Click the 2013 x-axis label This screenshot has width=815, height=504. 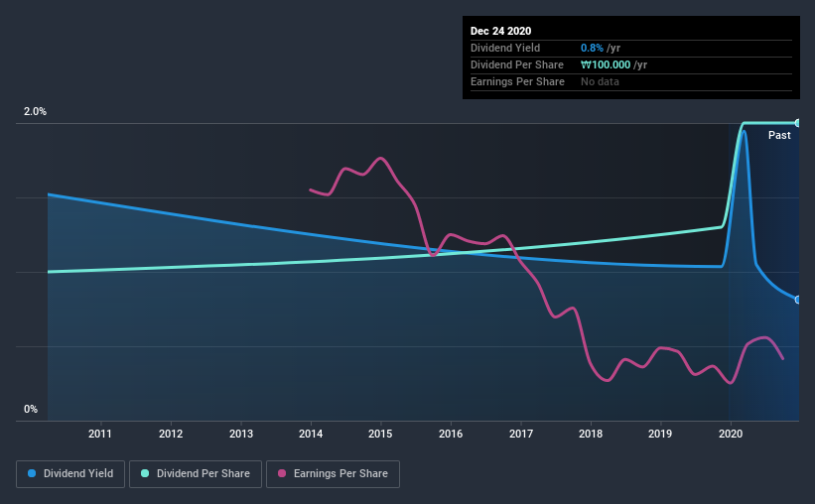pyautogui.click(x=241, y=434)
